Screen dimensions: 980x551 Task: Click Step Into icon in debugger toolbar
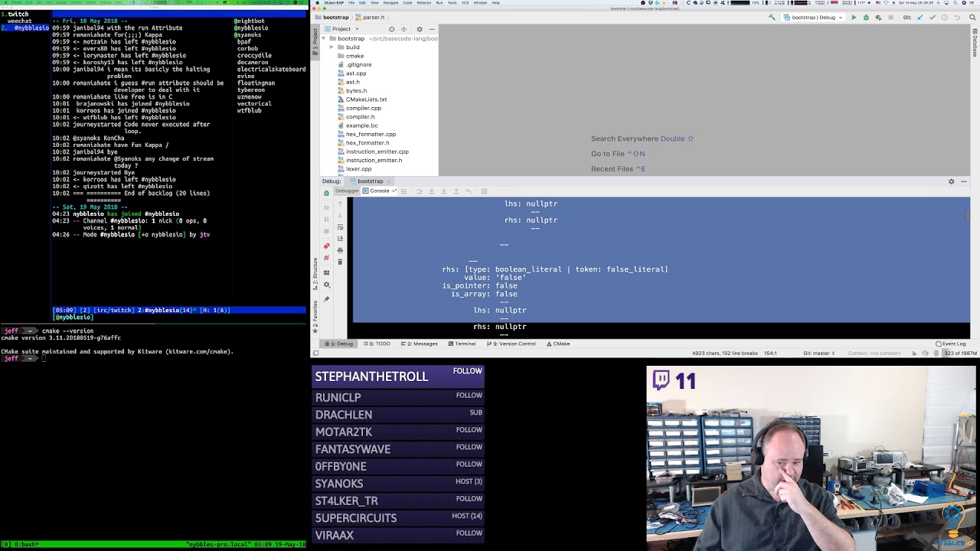tap(432, 191)
